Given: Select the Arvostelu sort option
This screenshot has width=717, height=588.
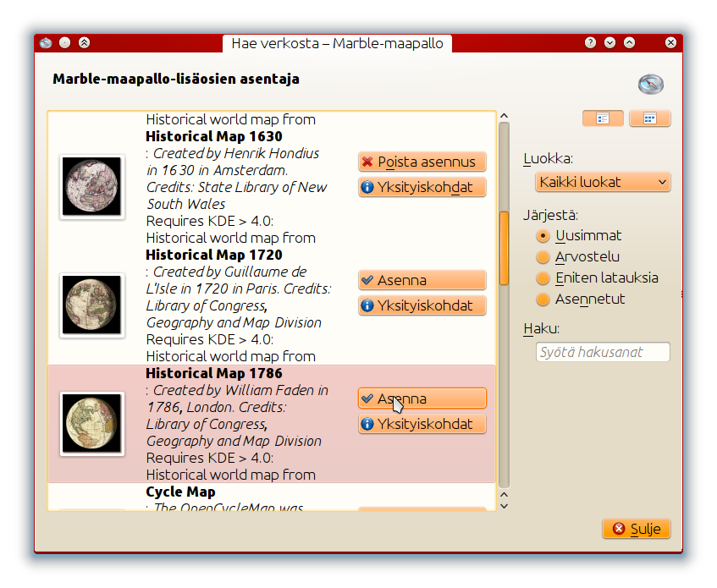Looking at the screenshot, I should tap(577, 256).
